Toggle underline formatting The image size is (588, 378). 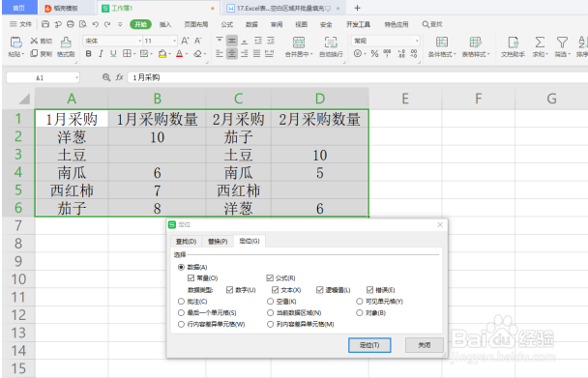(x=113, y=53)
